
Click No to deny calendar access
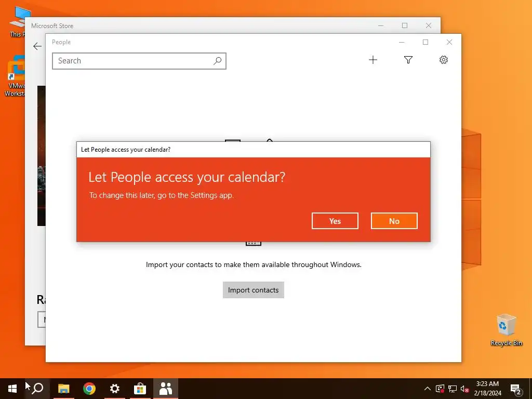(394, 221)
